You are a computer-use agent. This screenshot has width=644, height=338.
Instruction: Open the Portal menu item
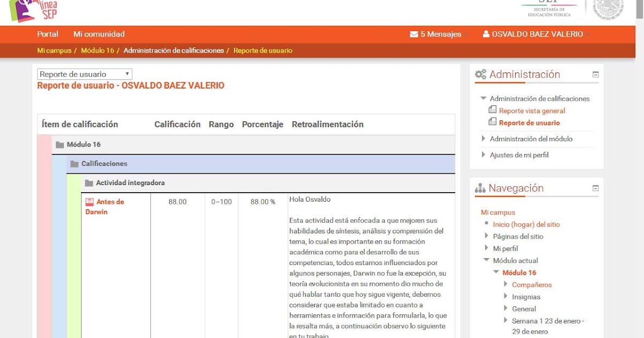(47, 34)
